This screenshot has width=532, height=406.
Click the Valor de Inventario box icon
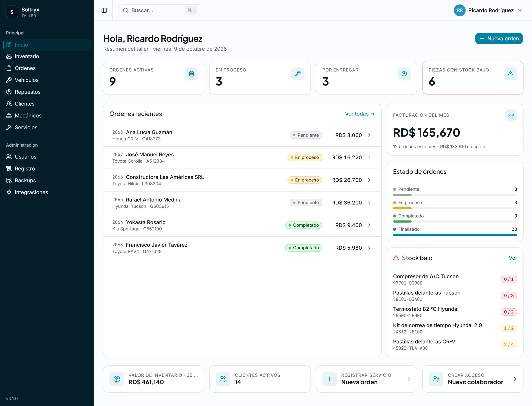click(x=117, y=379)
